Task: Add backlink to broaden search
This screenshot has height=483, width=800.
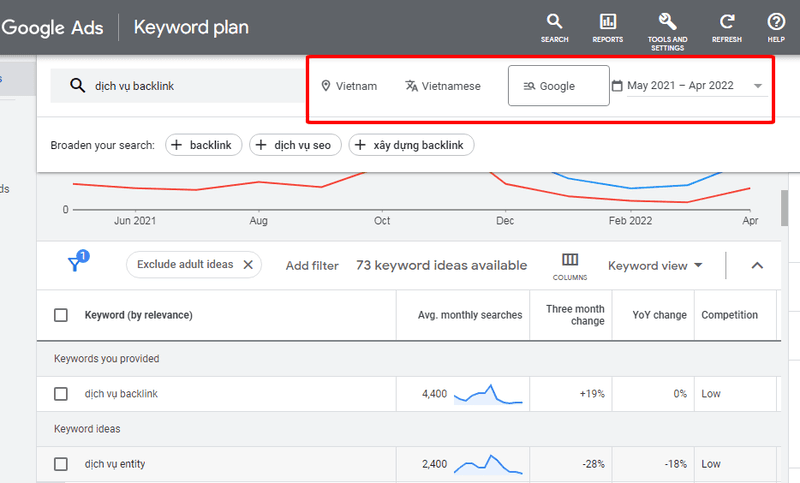Action: pyautogui.click(x=203, y=145)
